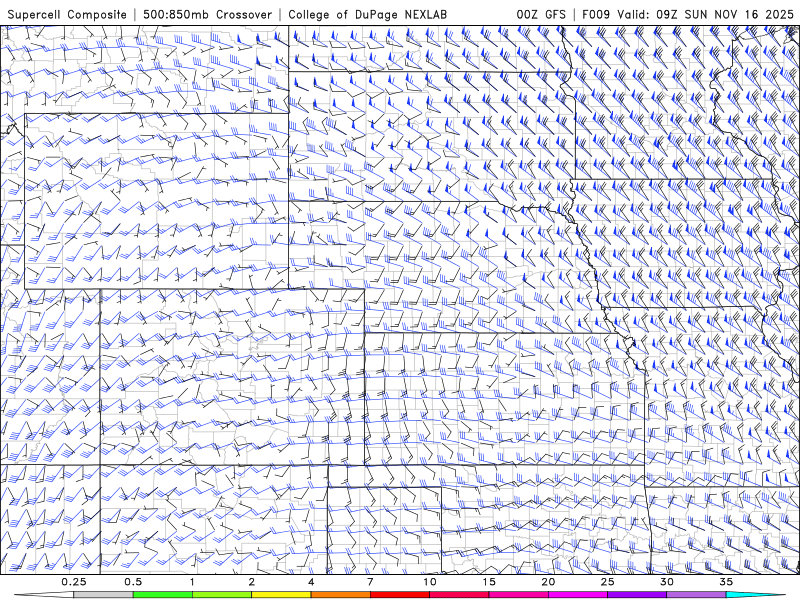Screen dimensions: 800x600
Task: Click the 'Supercell Composite' title text
Action: click(x=67, y=14)
